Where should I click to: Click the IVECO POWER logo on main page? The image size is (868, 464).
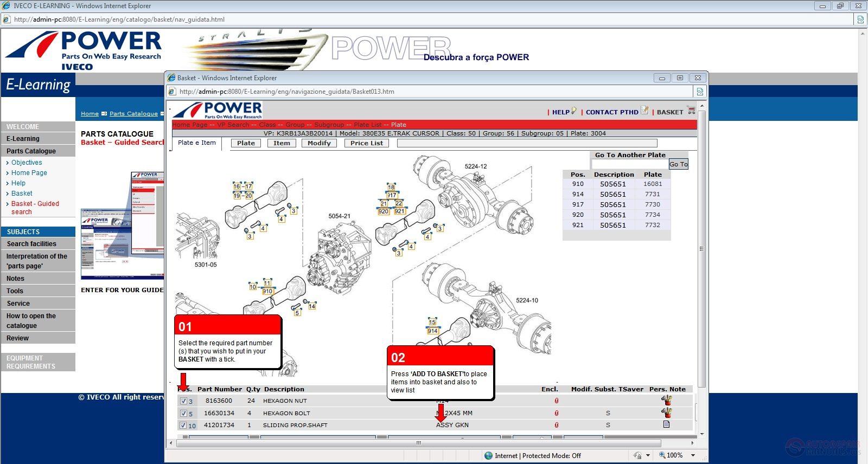click(x=84, y=50)
